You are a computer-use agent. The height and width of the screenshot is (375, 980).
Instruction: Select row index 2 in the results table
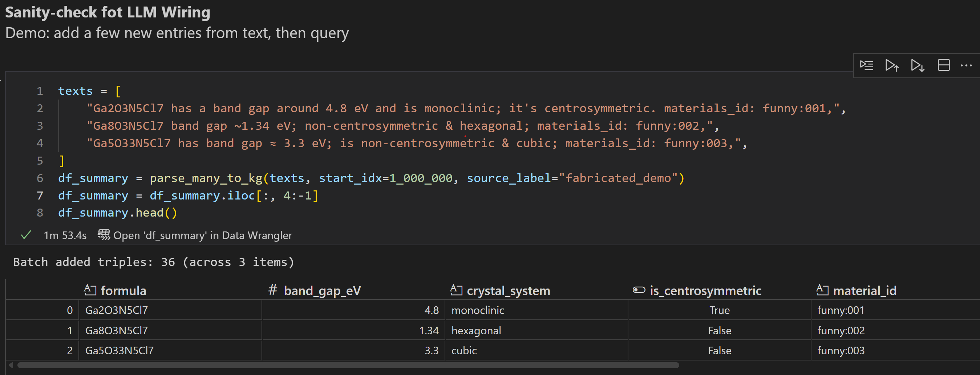click(70, 350)
